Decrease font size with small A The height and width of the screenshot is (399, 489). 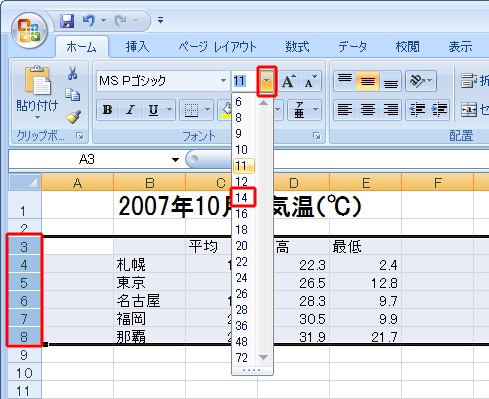tap(311, 81)
